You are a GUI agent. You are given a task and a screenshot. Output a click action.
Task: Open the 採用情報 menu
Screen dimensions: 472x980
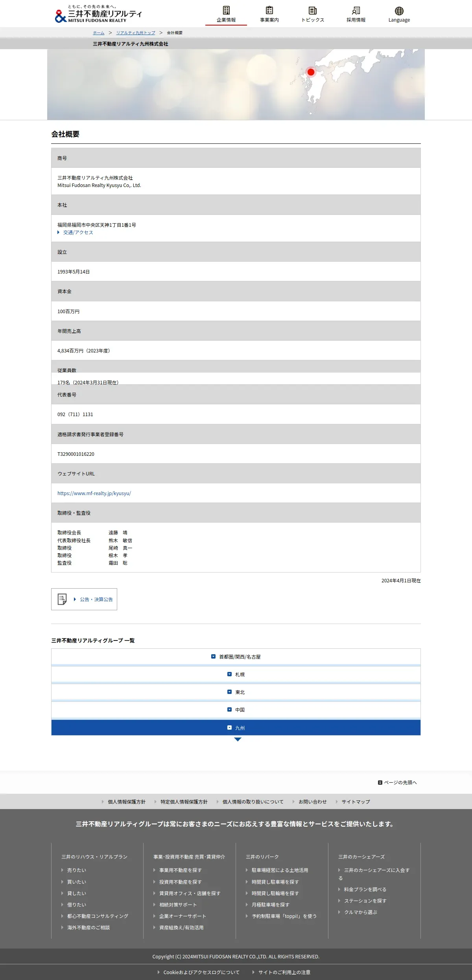coord(356,15)
